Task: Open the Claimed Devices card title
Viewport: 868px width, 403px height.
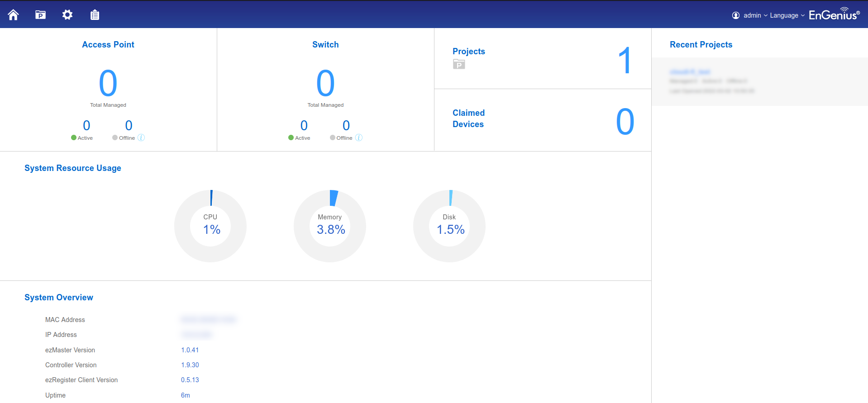Action: tap(468, 119)
